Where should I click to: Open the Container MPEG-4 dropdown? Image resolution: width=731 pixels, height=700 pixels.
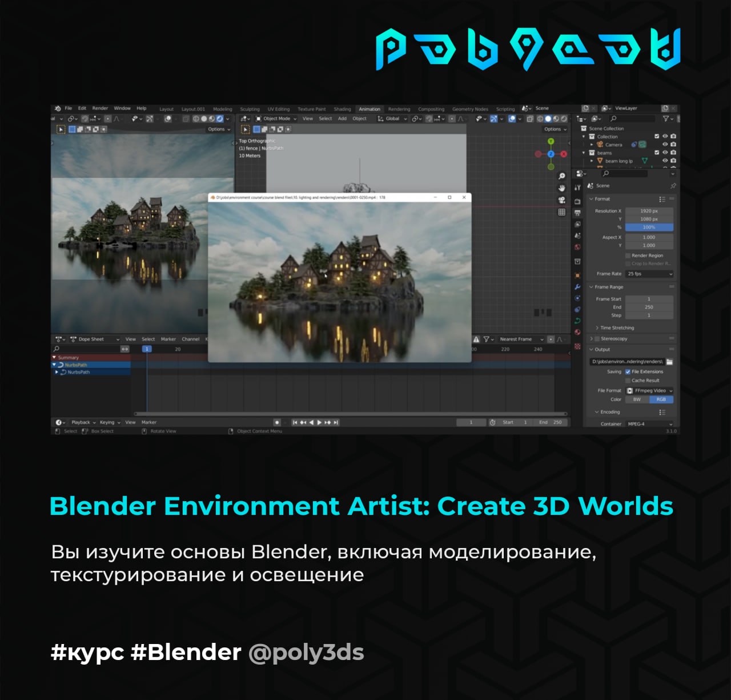[x=649, y=424]
